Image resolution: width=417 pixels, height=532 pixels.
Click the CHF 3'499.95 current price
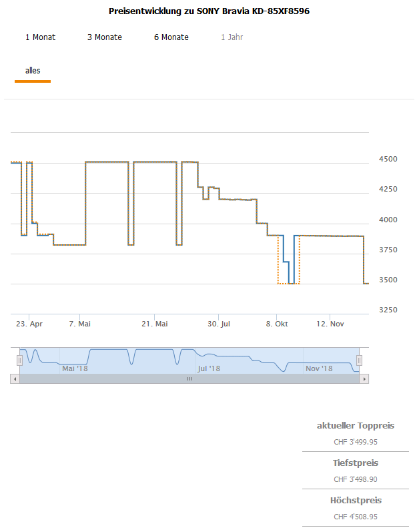[356, 442]
